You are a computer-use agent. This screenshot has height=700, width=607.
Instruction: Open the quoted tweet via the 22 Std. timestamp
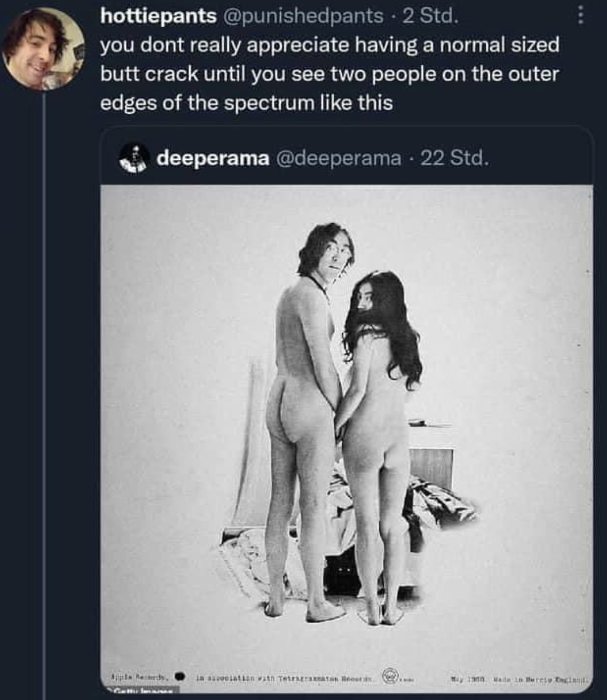point(454,158)
